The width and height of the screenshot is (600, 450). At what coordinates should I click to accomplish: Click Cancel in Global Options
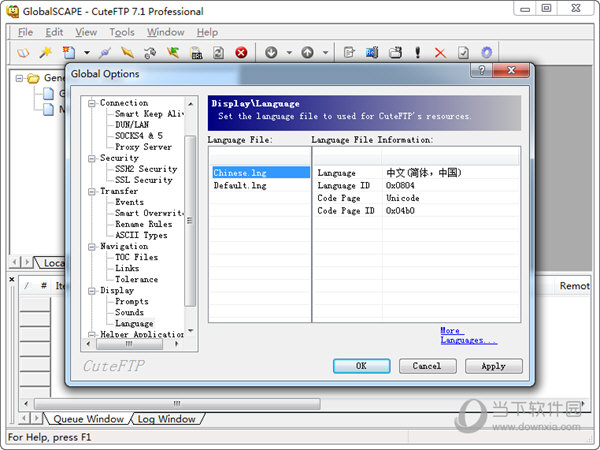coord(427,366)
